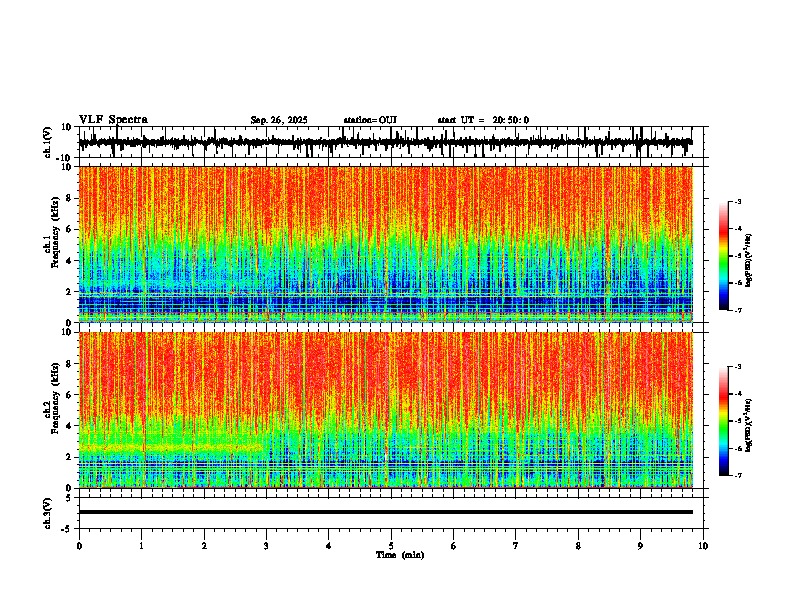Image resolution: width=792 pixels, height=612 pixels.
Task: Click time axis tick label "1"
Action: coord(141,546)
